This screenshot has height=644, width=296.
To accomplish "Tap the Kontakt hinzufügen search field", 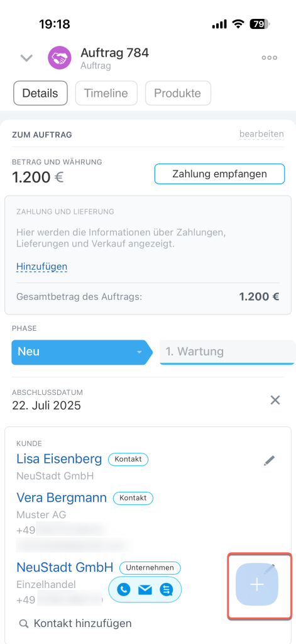I will (75, 624).
